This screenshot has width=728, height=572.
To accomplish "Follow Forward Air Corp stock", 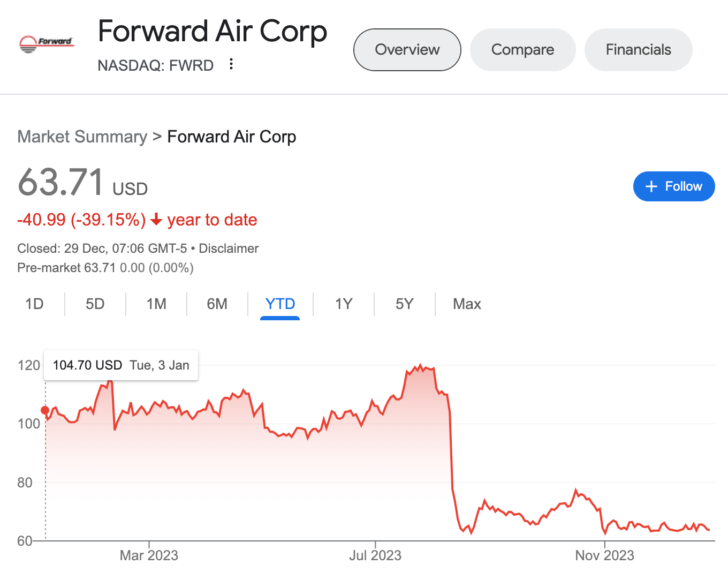I will 674,186.
